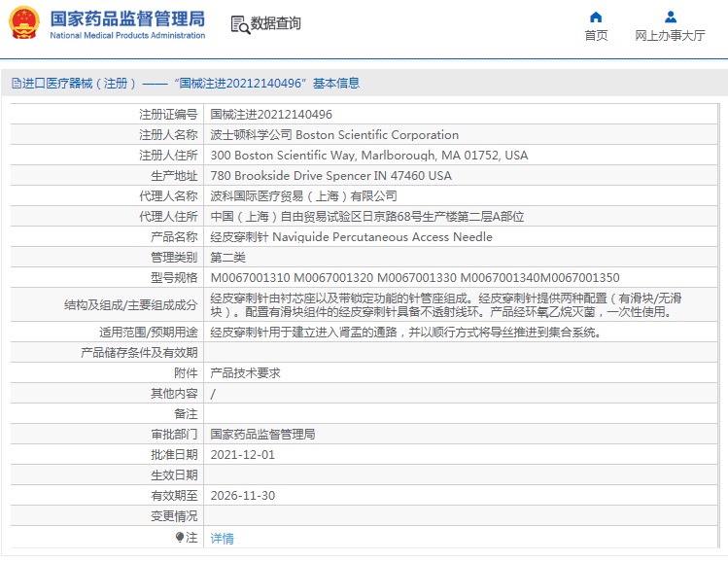Click the 生效日期 label

click(x=174, y=475)
